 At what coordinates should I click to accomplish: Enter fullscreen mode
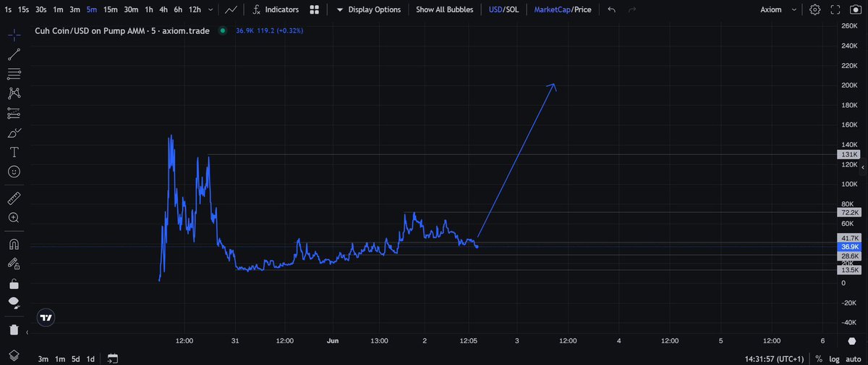coord(835,9)
